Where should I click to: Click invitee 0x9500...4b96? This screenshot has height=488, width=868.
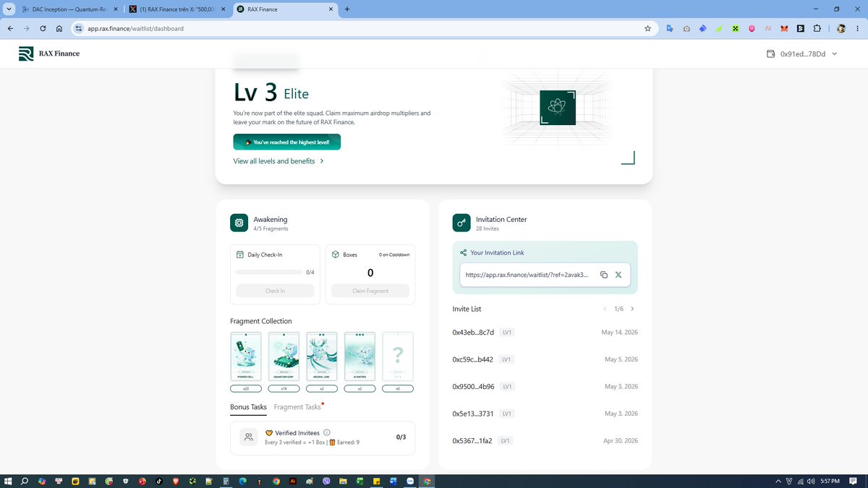[x=473, y=387]
